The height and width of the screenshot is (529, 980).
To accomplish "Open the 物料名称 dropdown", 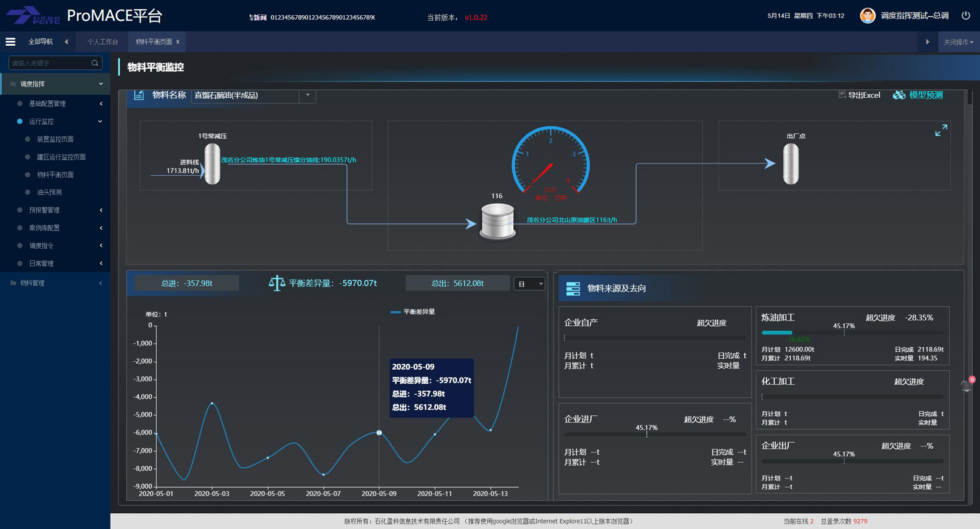I will click(307, 95).
